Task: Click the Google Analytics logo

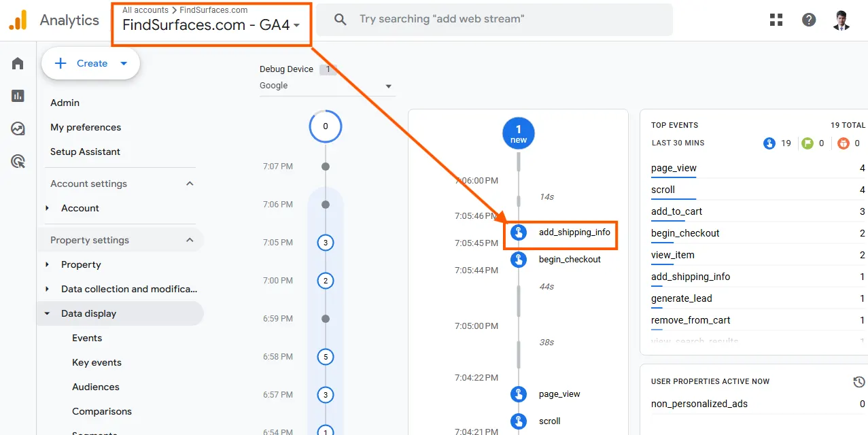Action: (18, 20)
